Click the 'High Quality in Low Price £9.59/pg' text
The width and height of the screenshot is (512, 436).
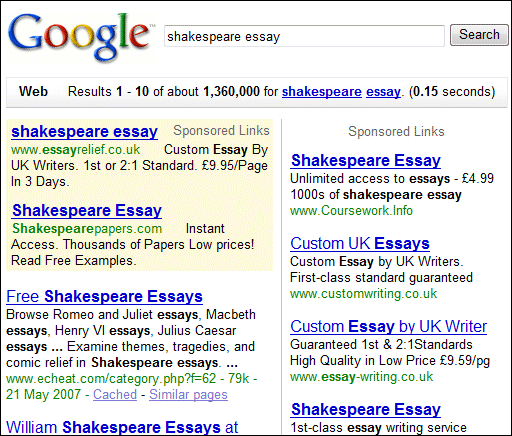390,361
